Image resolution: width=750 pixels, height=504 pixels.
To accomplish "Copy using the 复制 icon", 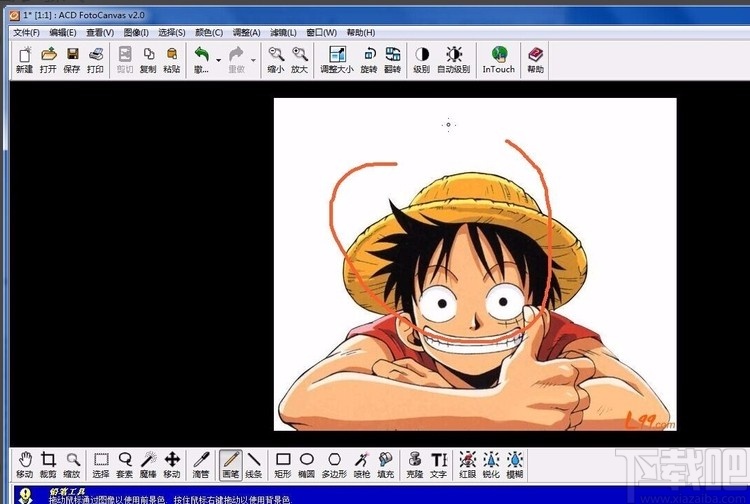I will 148,60.
